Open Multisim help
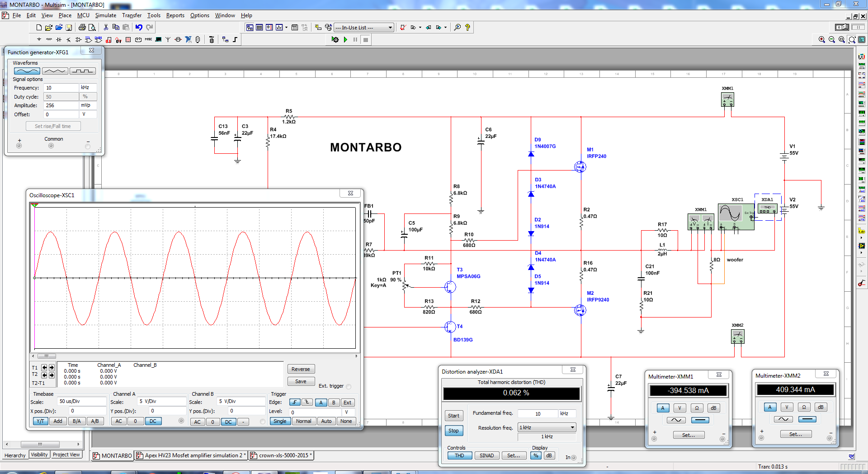This screenshot has width=868, height=474. click(467, 28)
